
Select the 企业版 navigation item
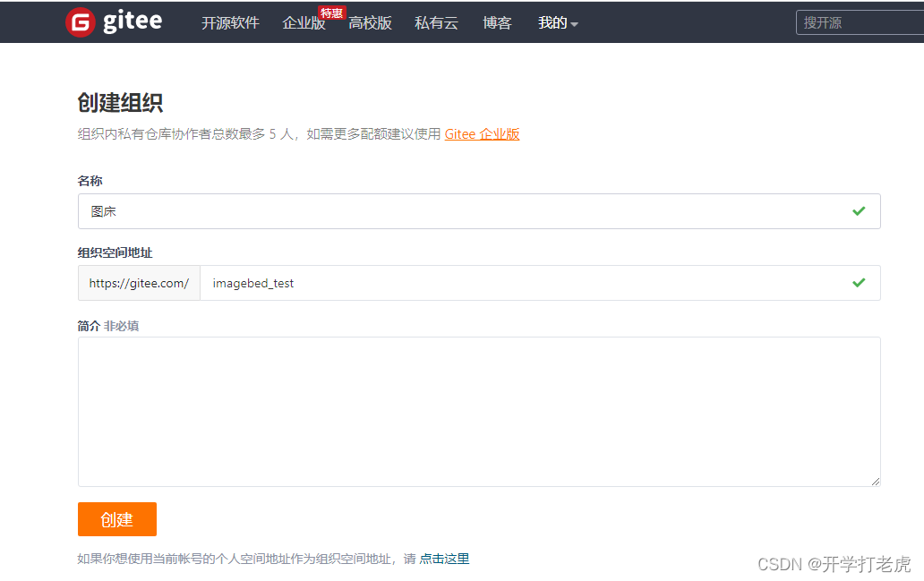pyautogui.click(x=304, y=23)
